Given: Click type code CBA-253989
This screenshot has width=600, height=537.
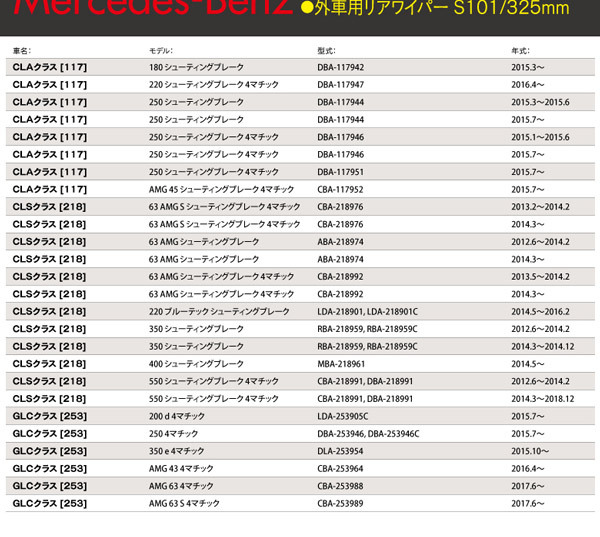Looking at the screenshot, I should point(340,503).
